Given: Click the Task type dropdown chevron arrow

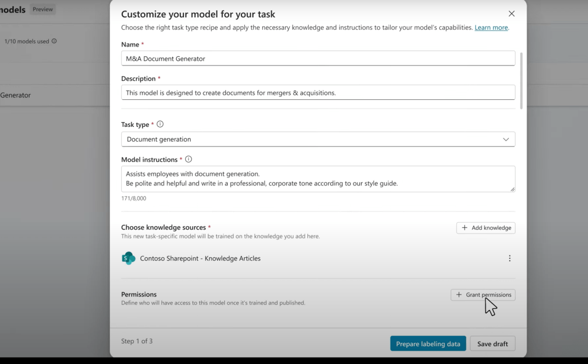Looking at the screenshot, I should (x=506, y=139).
